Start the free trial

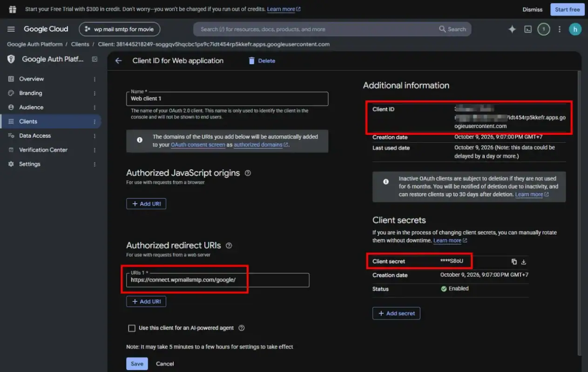click(x=568, y=9)
